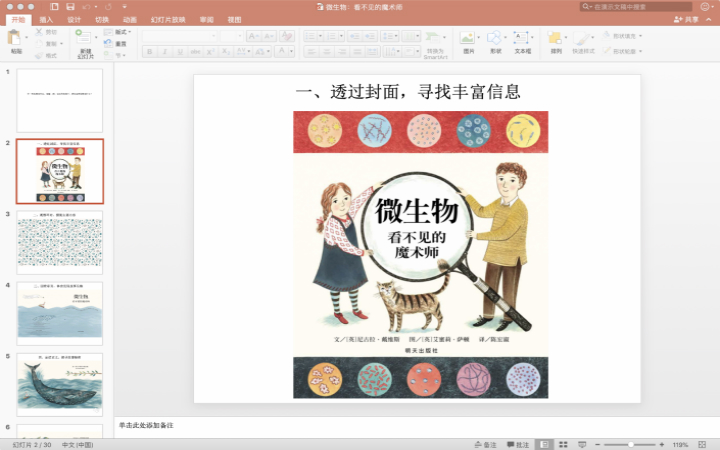Click the Save icon in title bar

click(x=70, y=6)
